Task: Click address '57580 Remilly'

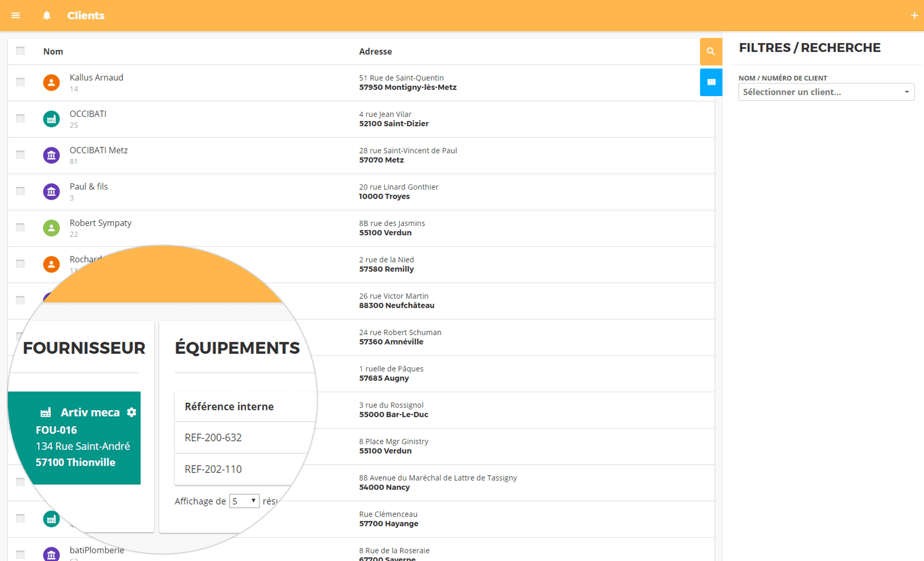Action: pyautogui.click(x=386, y=269)
